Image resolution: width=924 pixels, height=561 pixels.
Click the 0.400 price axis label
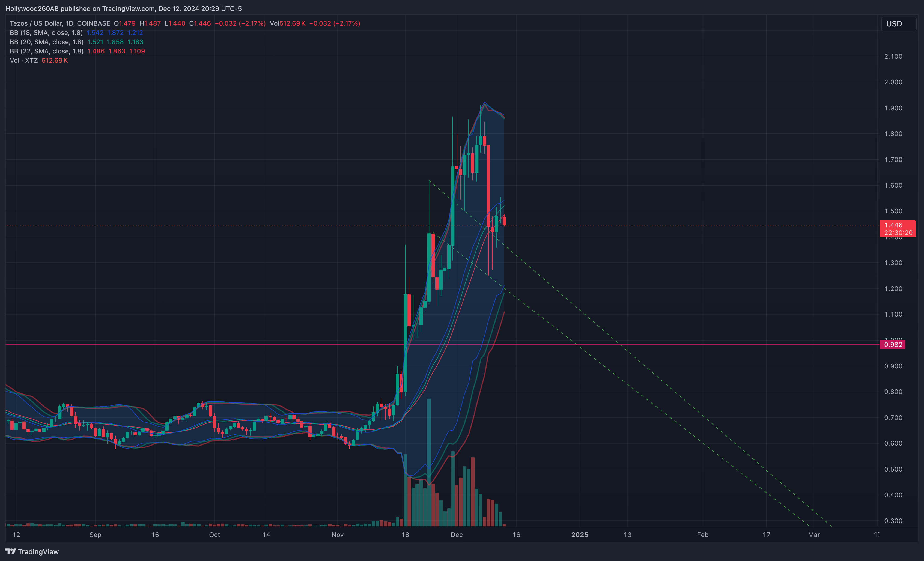893,495
